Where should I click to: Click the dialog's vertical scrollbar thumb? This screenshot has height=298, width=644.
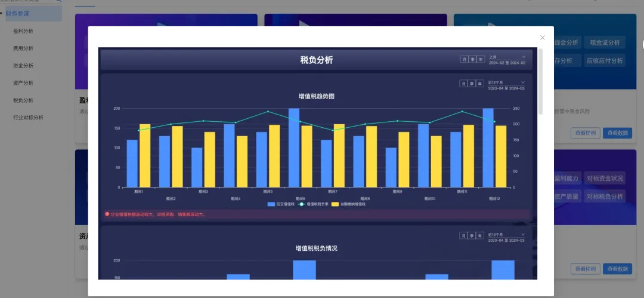tap(540, 81)
